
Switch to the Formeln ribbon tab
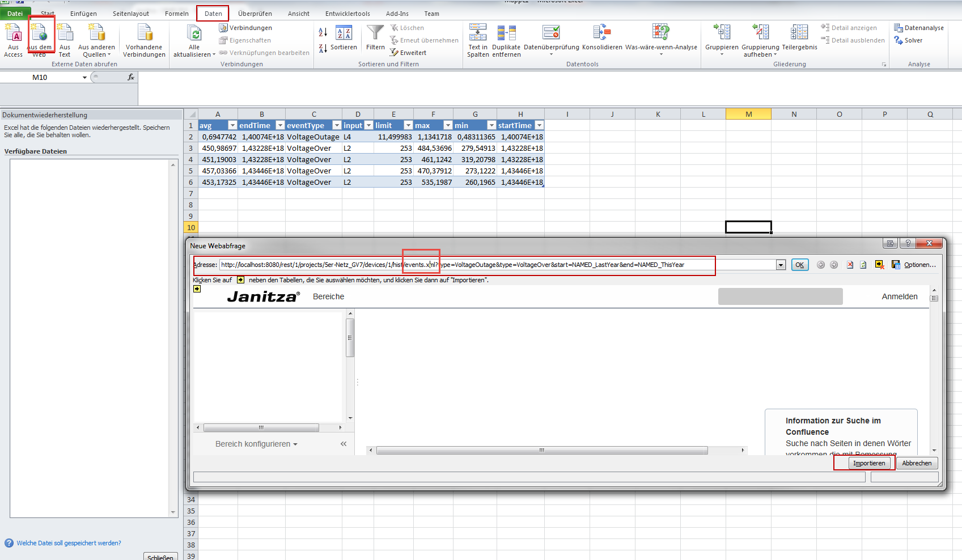[x=177, y=14]
